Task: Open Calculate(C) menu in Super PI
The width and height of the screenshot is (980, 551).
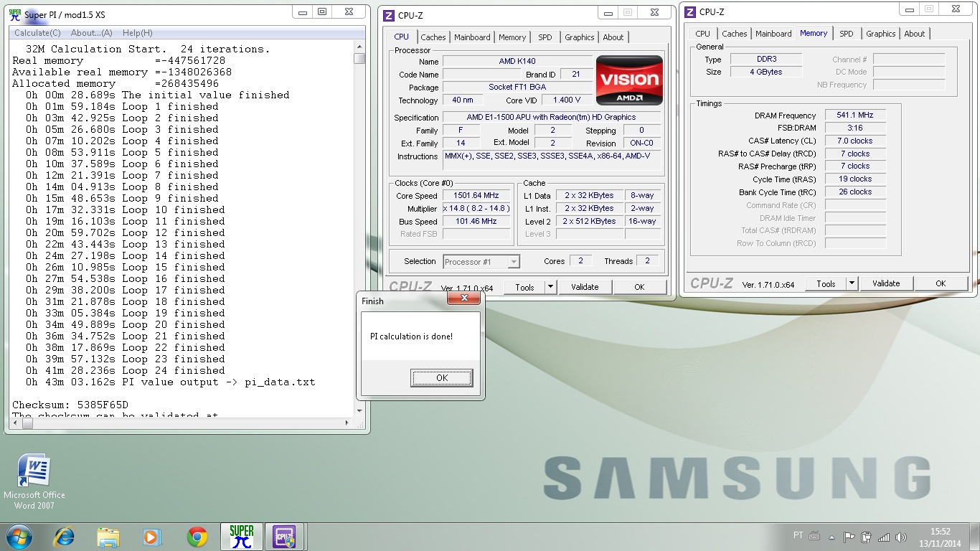Action: [38, 33]
